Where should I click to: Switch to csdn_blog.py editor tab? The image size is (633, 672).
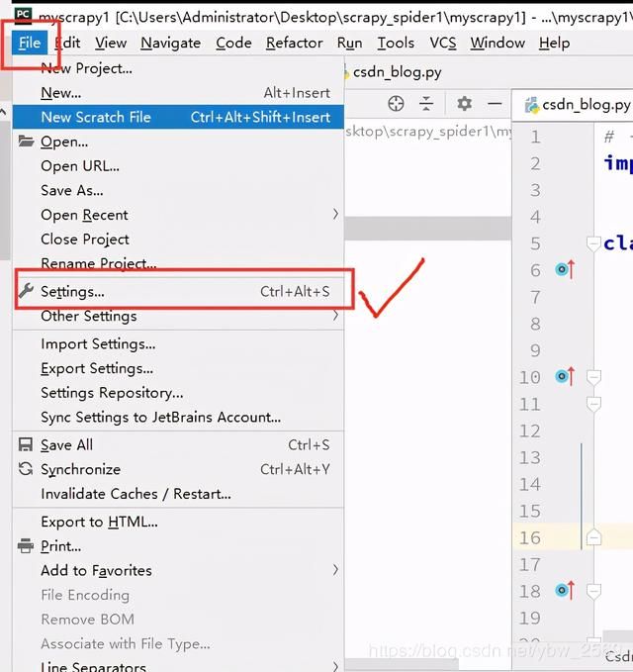click(x=579, y=105)
